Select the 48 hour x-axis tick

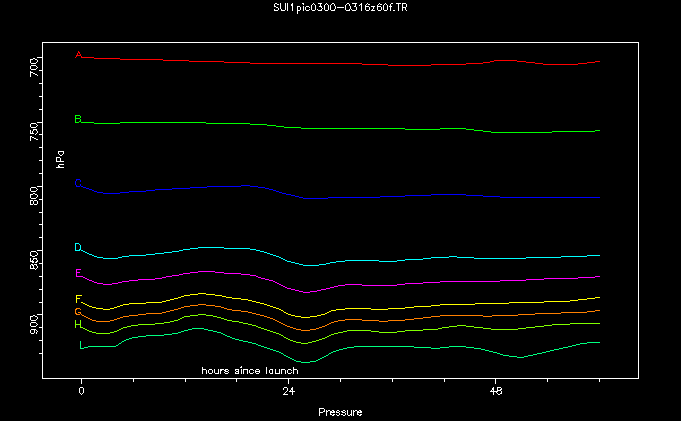click(x=496, y=393)
